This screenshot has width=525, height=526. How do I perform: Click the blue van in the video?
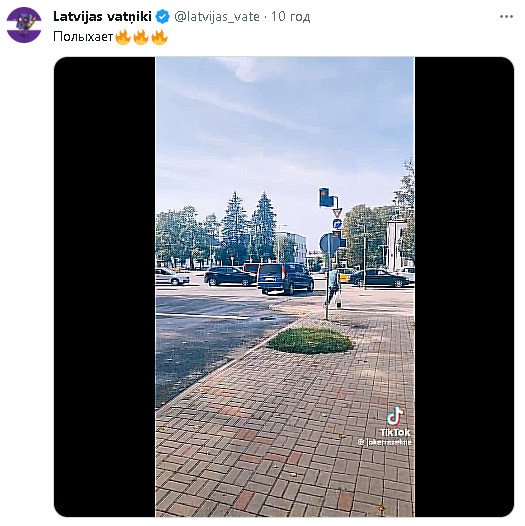coord(285,278)
